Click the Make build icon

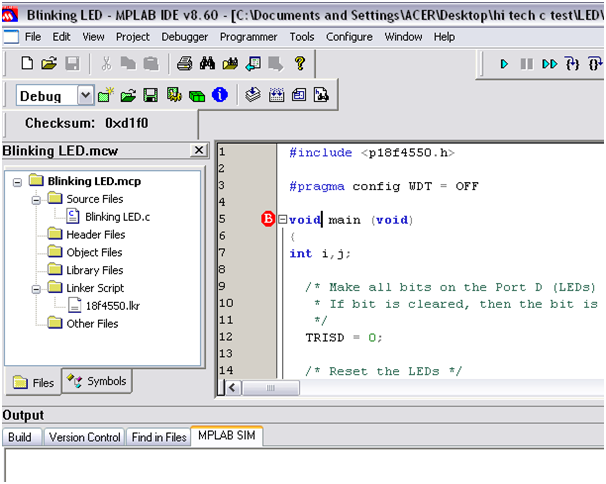(x=253, y=95)
